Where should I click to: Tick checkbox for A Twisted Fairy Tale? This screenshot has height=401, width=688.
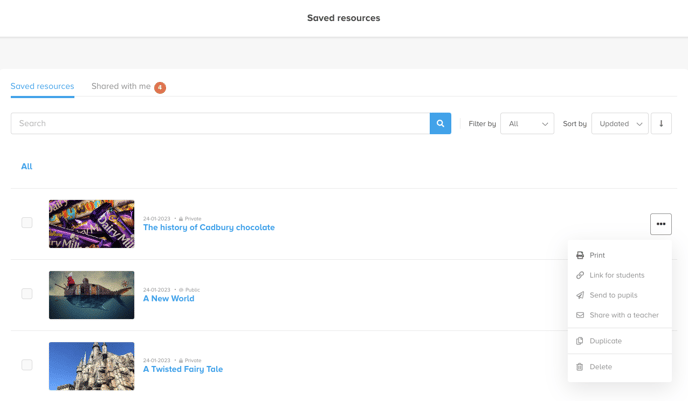coord(27,365)
